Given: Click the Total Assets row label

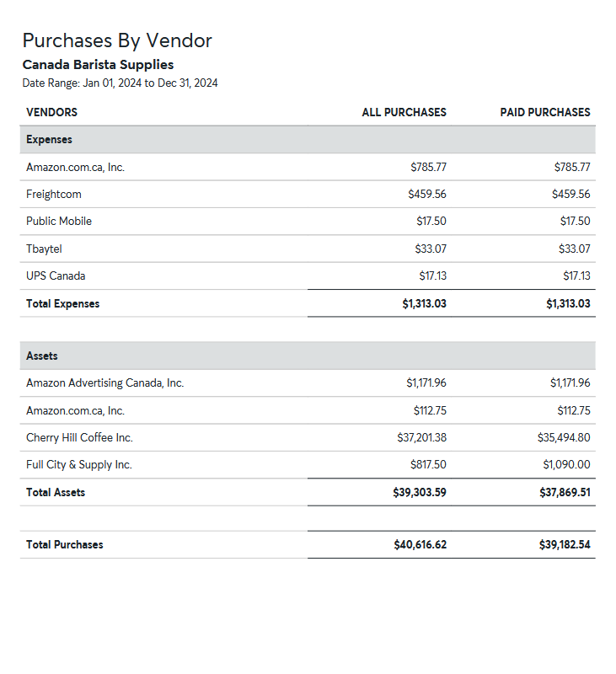Looking at the screenshot, I should click(x=56, y=492).
